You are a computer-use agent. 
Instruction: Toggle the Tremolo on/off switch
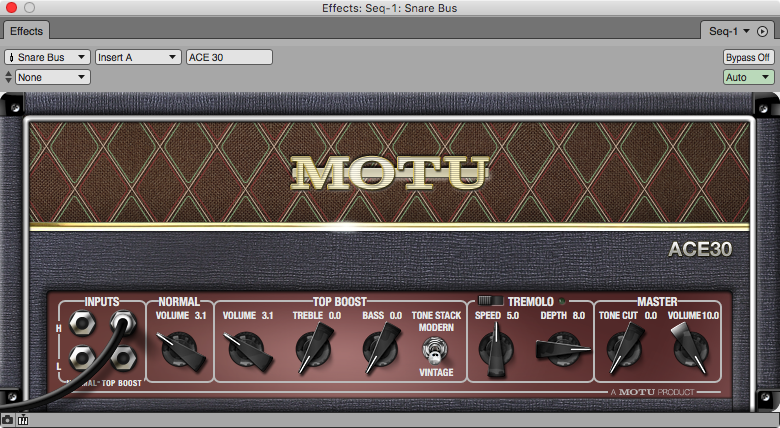coord(490,300)
